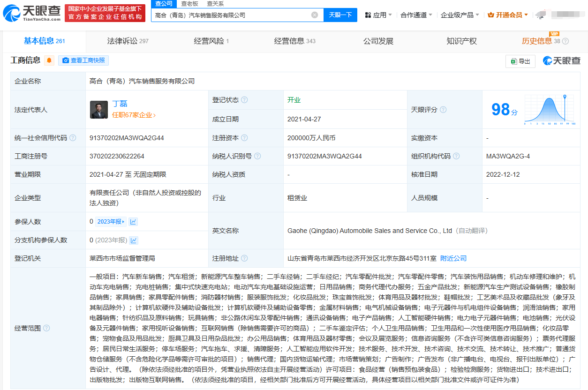Click the TianYanCha logo icon
This screenshot has width=588, height=390.
(x=12, y=14)
